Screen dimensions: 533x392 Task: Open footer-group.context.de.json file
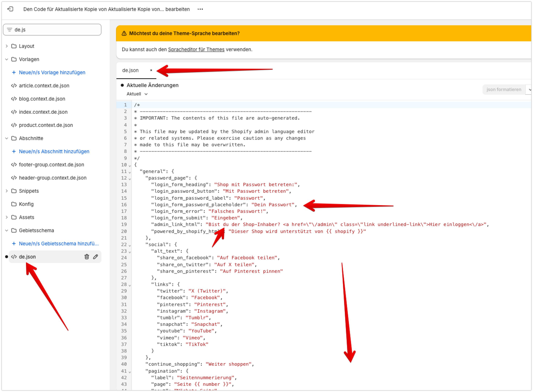pos(51,164)
